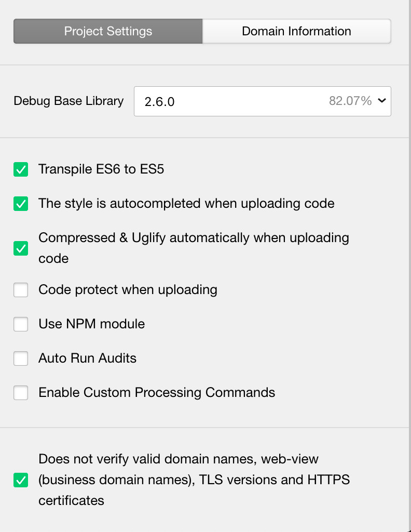Uncheck Transpile ES6 to ES5
The width and height of the screenshot is (411, 532).
21,169
